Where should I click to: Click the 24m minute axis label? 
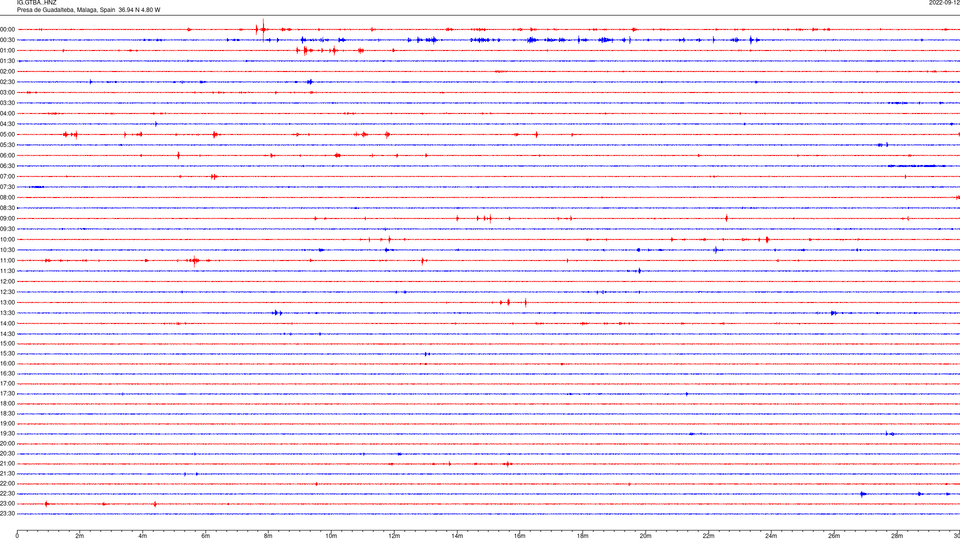click(x=771, y=536)
